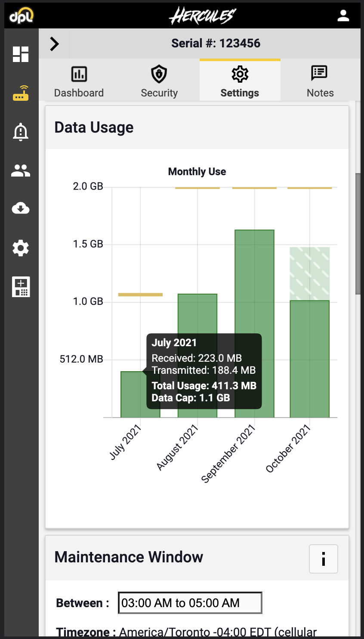The image size is (364, 639).
Task: Click the cloud download icon in sidebar
Action: (x=21, y=208)
